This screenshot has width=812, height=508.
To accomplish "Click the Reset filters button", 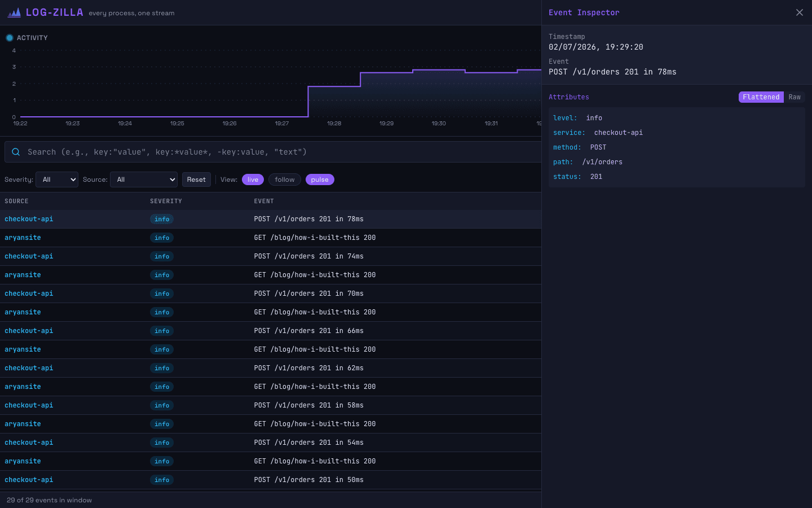I will pyautogui.click(x=196, y=179).
